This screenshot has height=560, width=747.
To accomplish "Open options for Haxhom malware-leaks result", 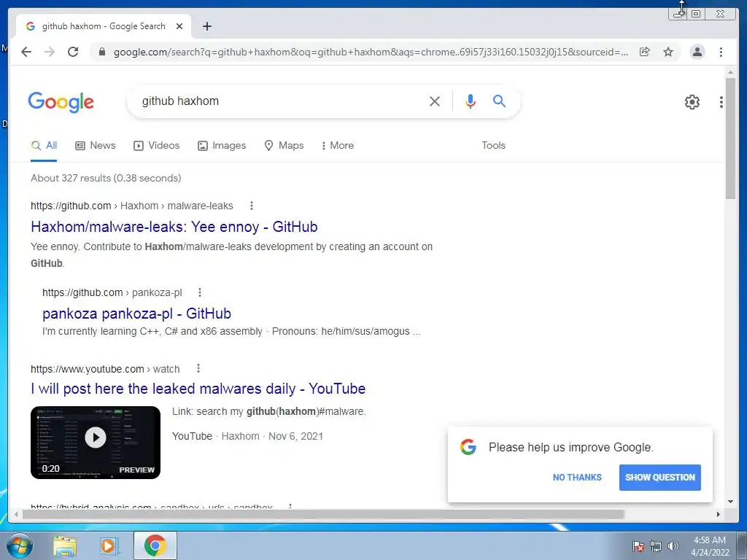I will pos(252,206).
